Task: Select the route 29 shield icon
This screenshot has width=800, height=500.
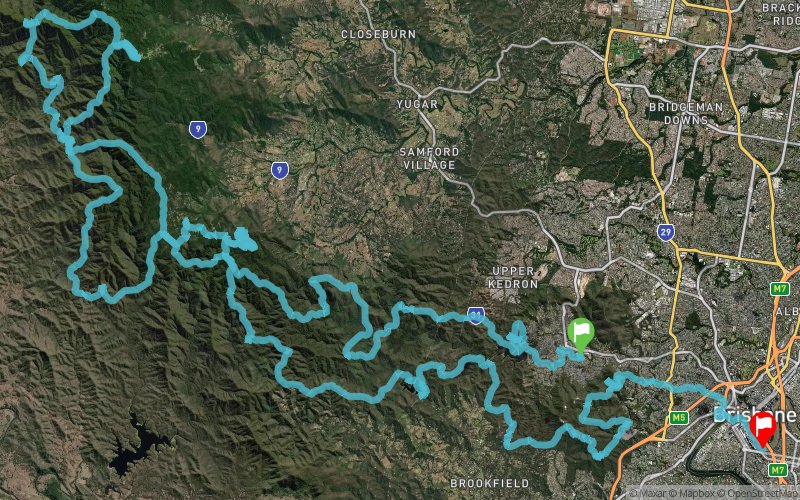Action: pos(665,233)
